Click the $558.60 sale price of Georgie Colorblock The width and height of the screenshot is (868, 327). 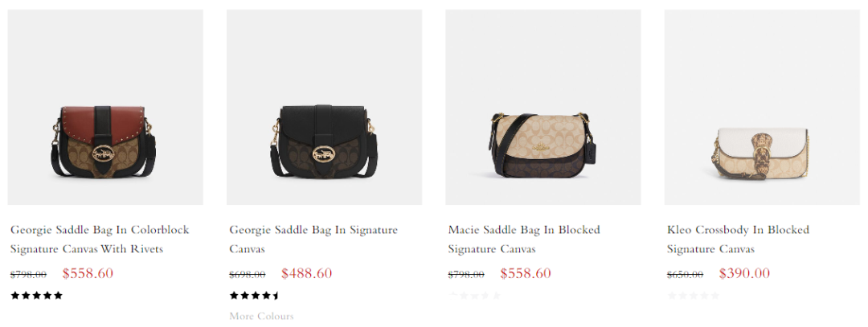[x=88, y=273]
